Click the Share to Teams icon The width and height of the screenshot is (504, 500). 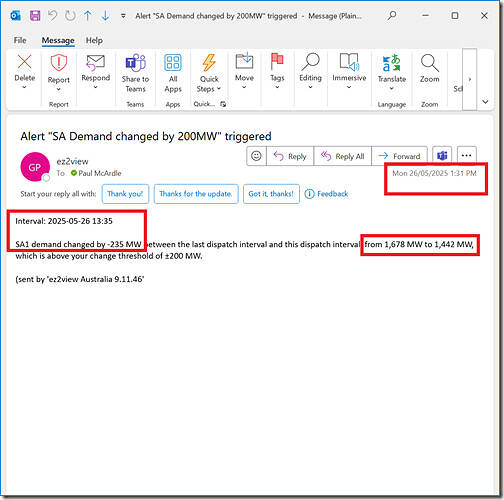[x=135, y=63]
